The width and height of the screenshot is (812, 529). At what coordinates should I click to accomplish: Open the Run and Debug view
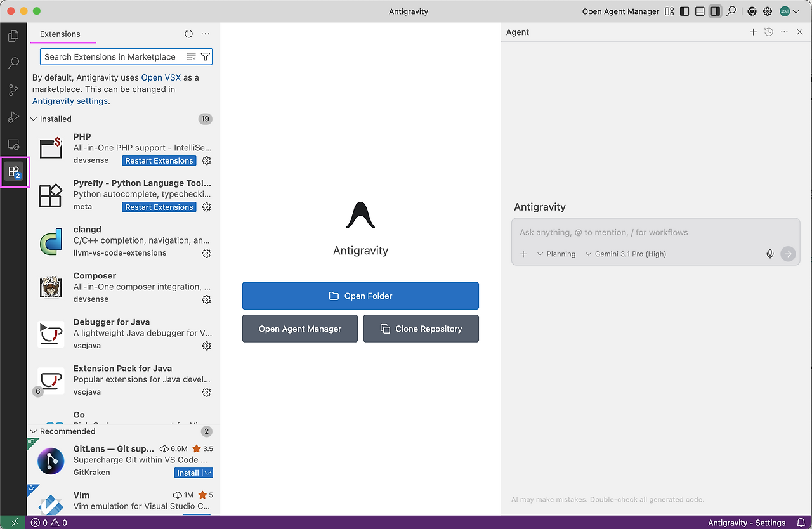coord(13,117)
